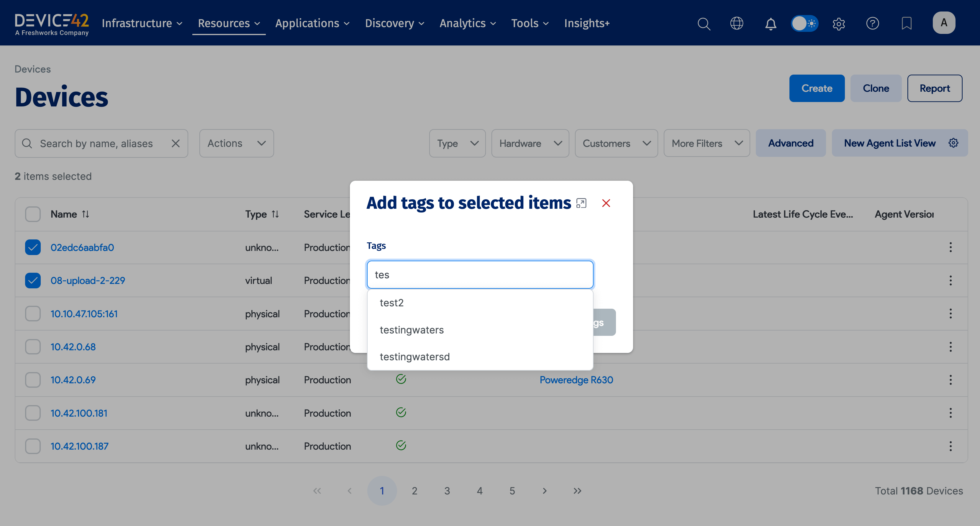The height and width of the screenshot is (526, 980).
Task: Select the checkbox for 10.42.0.68
Action: (x=33, y=346)
